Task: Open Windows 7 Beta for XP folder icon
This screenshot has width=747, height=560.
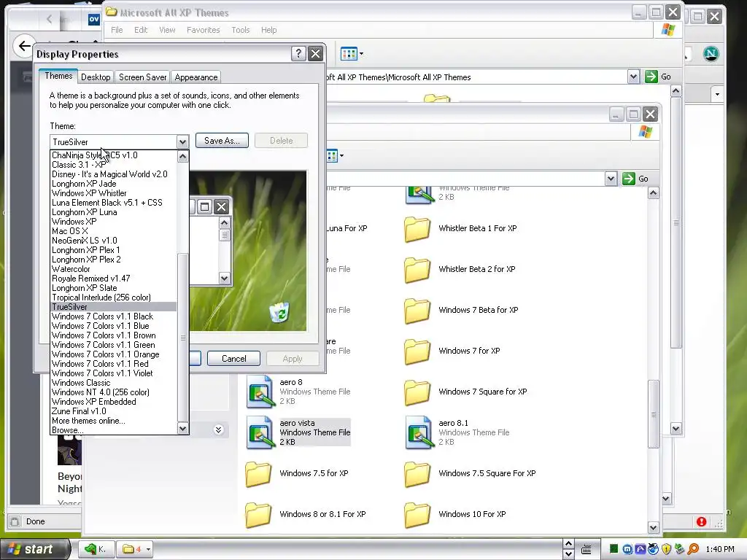Action: 417,311
